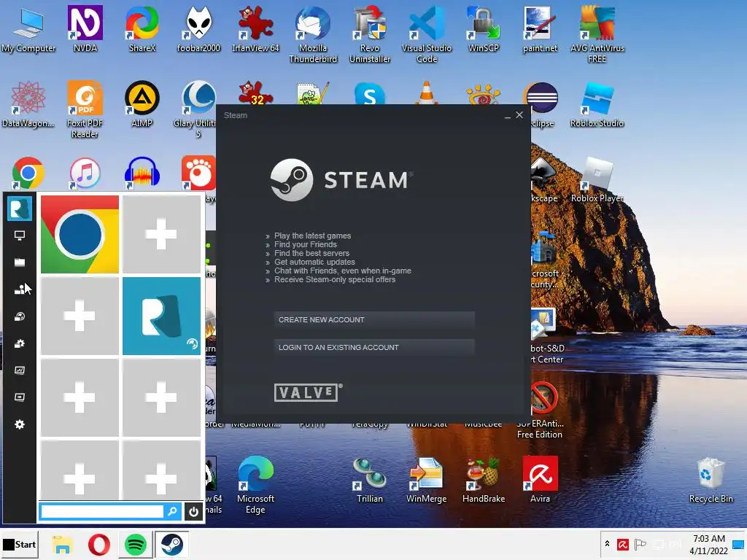Select the VLC traffic cone desktop icon
Viewport: 747px width, 560px height.
(x=426, y=93)
